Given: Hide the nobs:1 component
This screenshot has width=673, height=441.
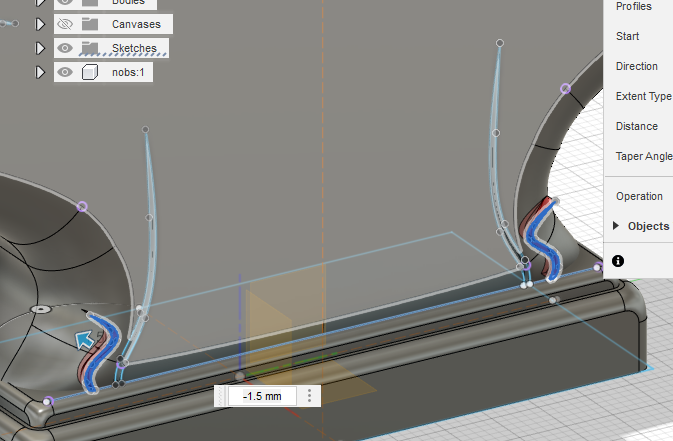Looking at the screenshot, I should tap(65, 72).
